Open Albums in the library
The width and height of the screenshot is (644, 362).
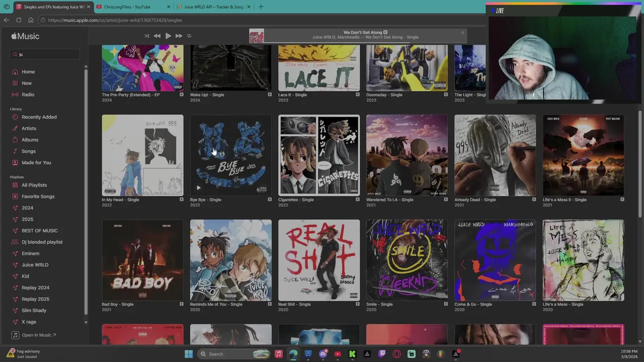(30, 140)
